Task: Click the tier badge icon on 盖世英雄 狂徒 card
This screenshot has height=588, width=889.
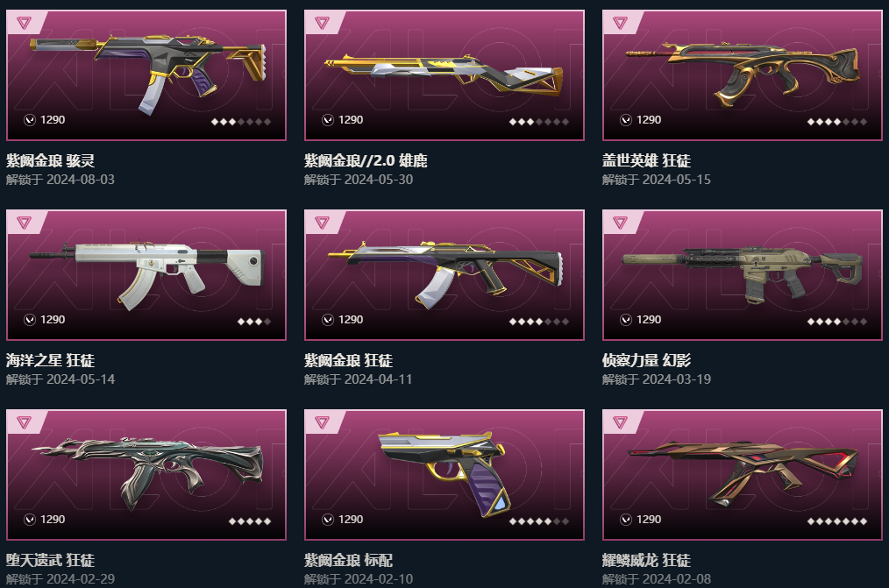Action: (620, 24)
